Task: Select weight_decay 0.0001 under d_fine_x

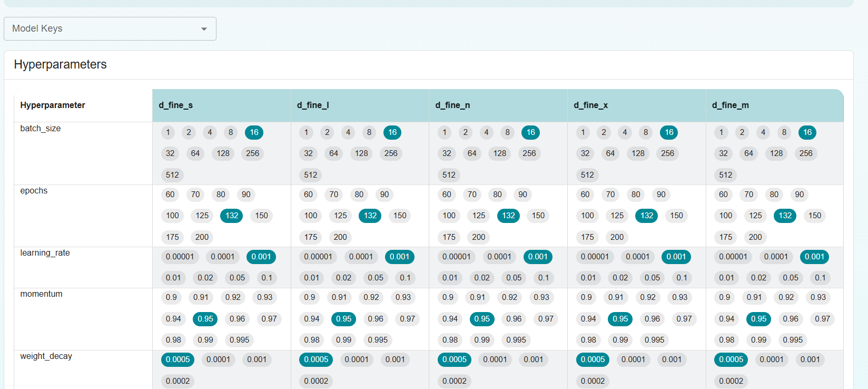Action: point(633,359)
